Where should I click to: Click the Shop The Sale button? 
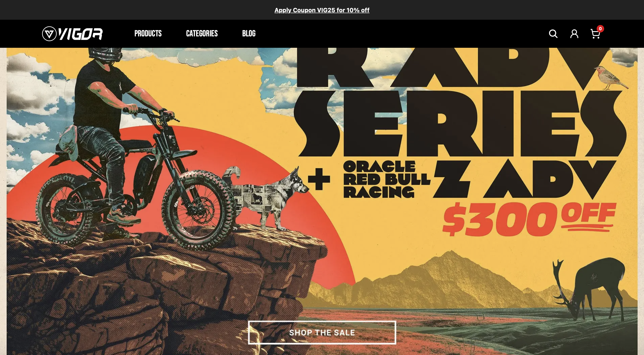pyautogui.click(x=322, y=332)
